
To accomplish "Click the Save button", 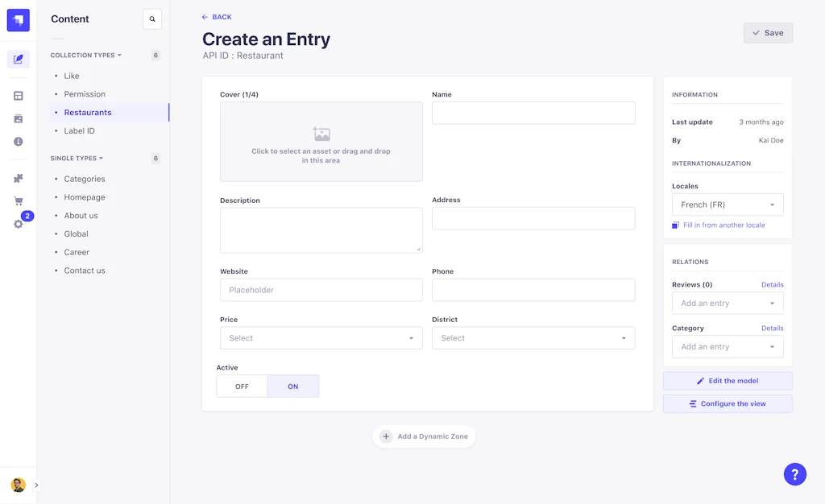I will tap(768, 33).
